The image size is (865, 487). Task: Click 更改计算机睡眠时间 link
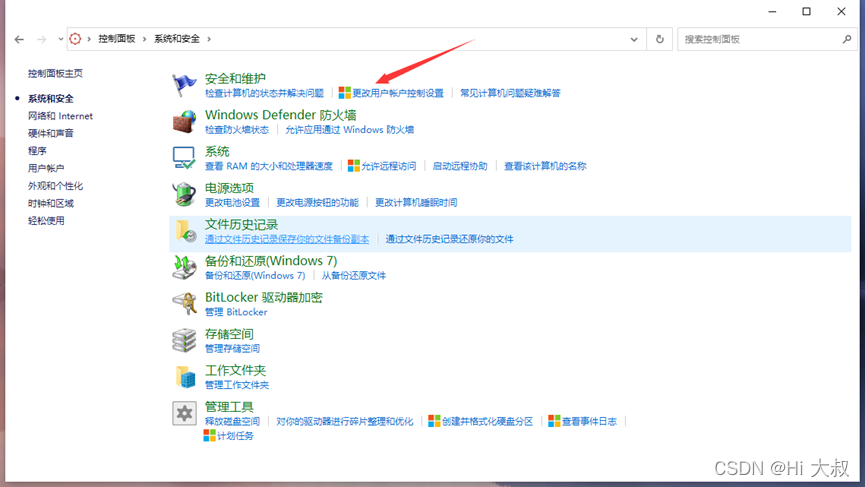coord(416,202)
